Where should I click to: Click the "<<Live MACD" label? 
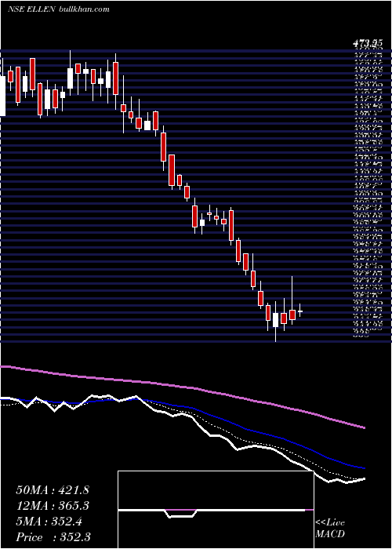pyautogui.click(x=330, y=529)
